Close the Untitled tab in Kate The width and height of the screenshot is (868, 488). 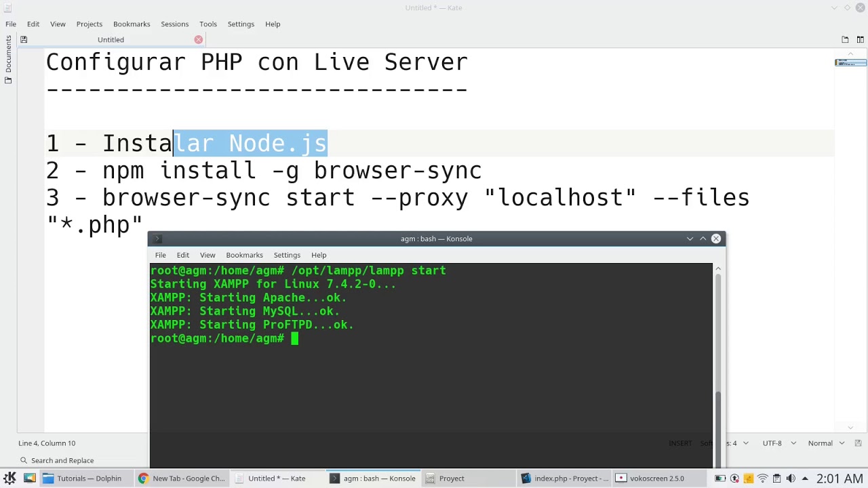tap(199, 39)
